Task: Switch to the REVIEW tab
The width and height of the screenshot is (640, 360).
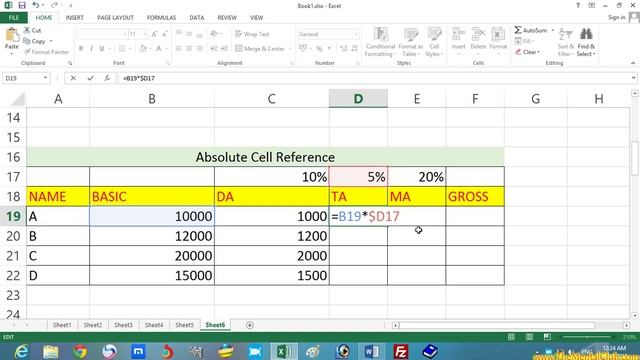Action: pos(227,18)
